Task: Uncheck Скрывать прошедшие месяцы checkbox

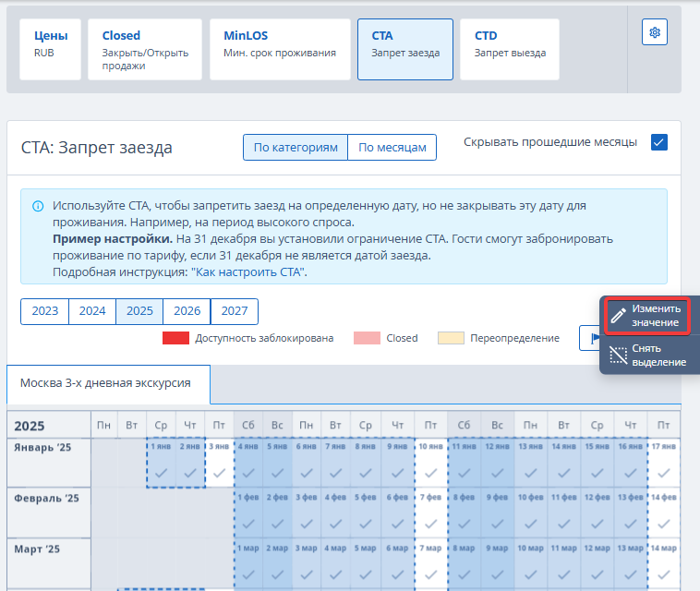Action: point(659,142)
